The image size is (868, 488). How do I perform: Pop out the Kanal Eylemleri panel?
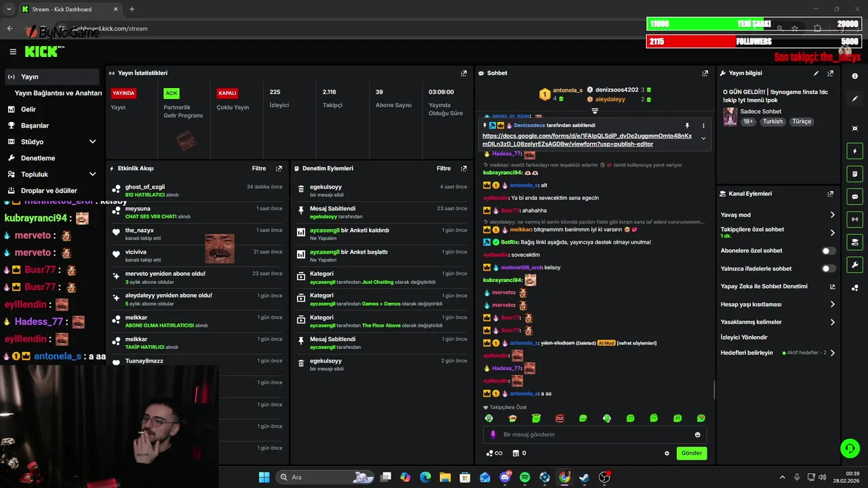(831, 194)
